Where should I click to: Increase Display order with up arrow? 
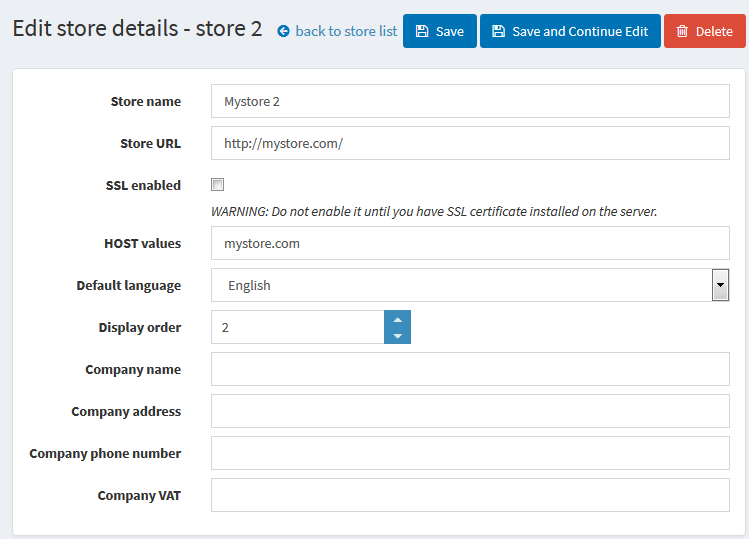tap(397, 319)
